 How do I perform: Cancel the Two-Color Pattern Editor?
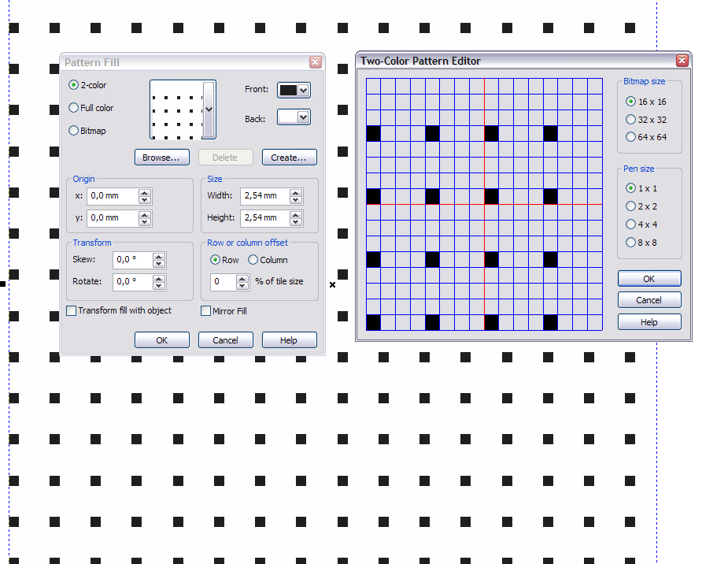point(649,300)
